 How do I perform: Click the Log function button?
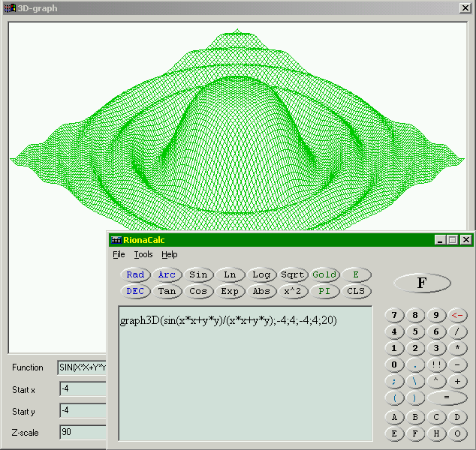pyautogui.click(x=261, y=274)
